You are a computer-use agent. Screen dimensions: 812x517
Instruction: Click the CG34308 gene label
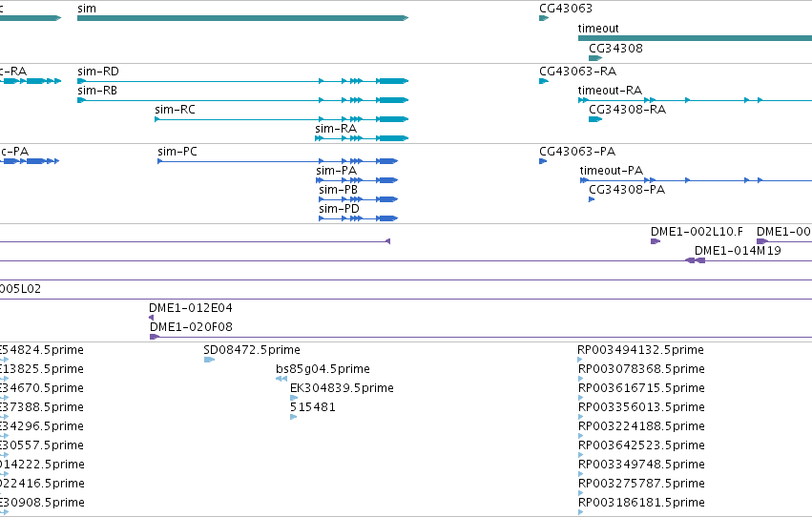pyautogui.click(x=615, y=48)
